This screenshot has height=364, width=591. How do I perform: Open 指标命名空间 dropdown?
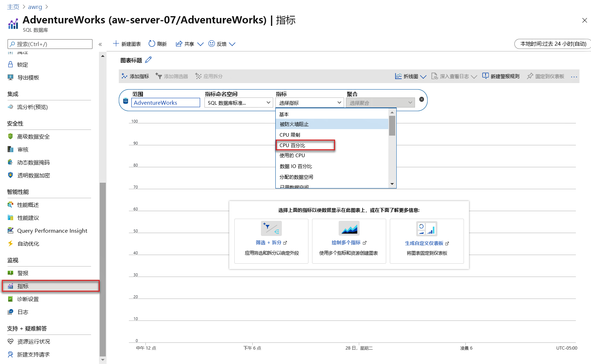239,103
